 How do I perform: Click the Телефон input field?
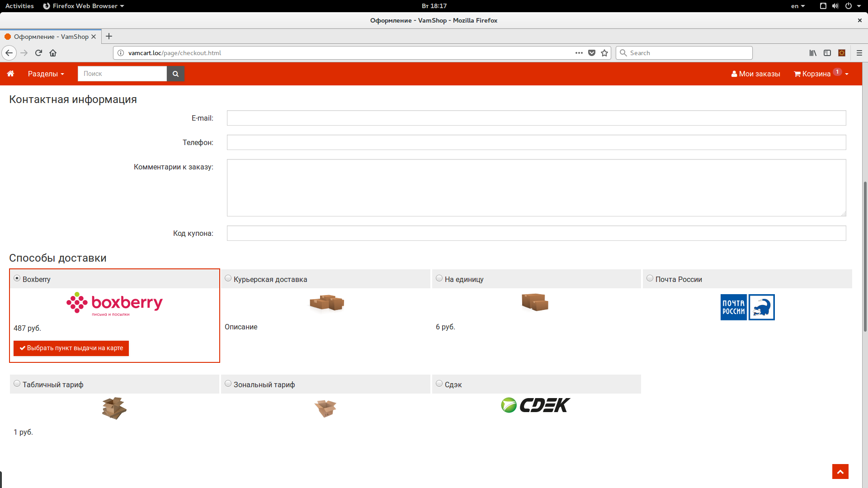(x=536, y=142)
